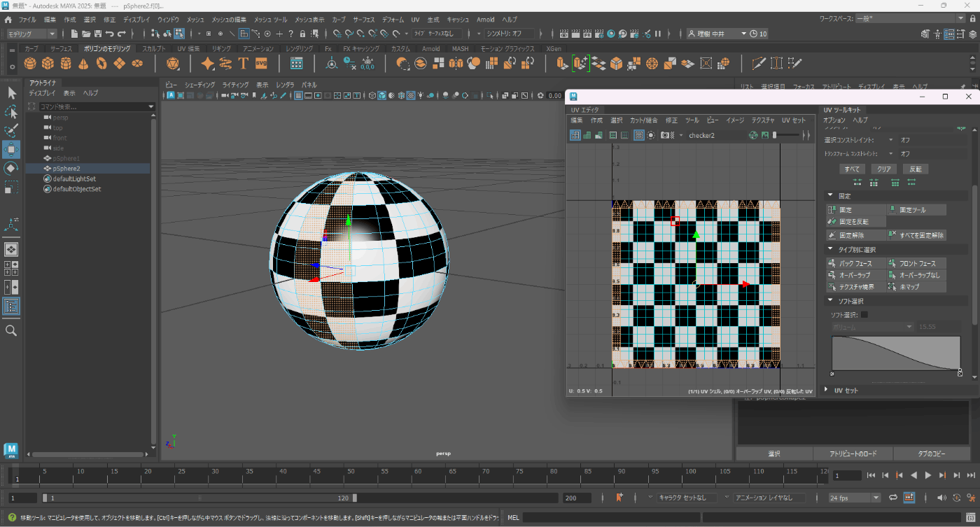Viewport: 980px width, 527px height.
Task: Click the animation range slider bar
Action: [x=199, y=498]
